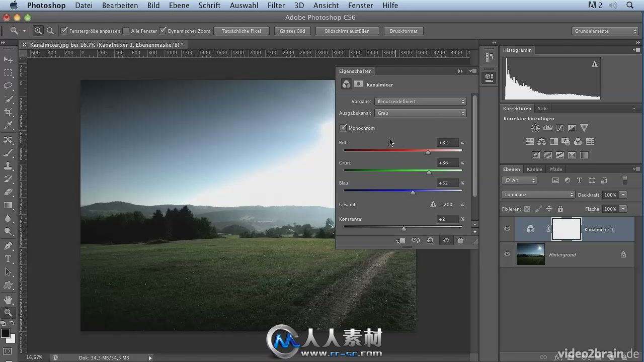Clip adjustment to layer below
Image resolution: width=644 pixels, height=362 pixels.
[400, 241]
